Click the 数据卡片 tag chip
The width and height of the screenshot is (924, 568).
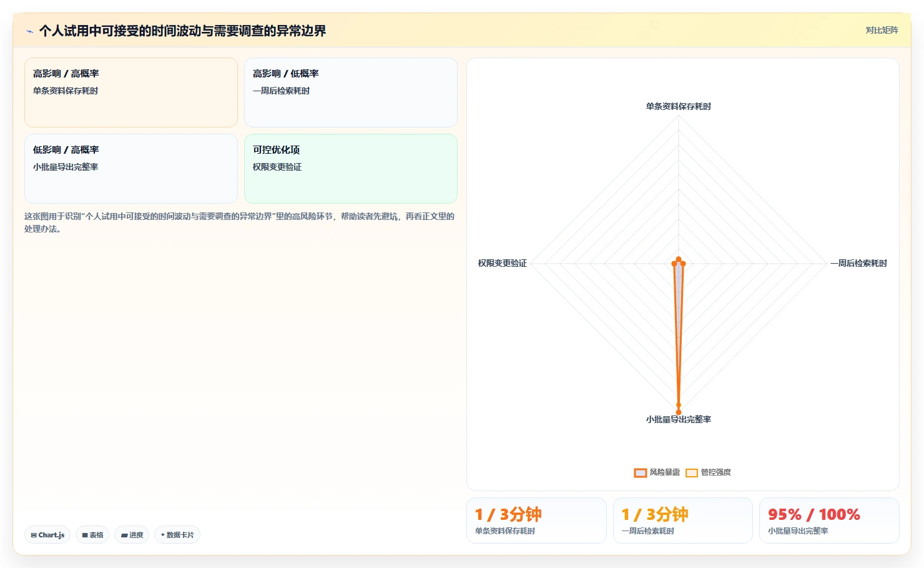[x=177, y=535]
